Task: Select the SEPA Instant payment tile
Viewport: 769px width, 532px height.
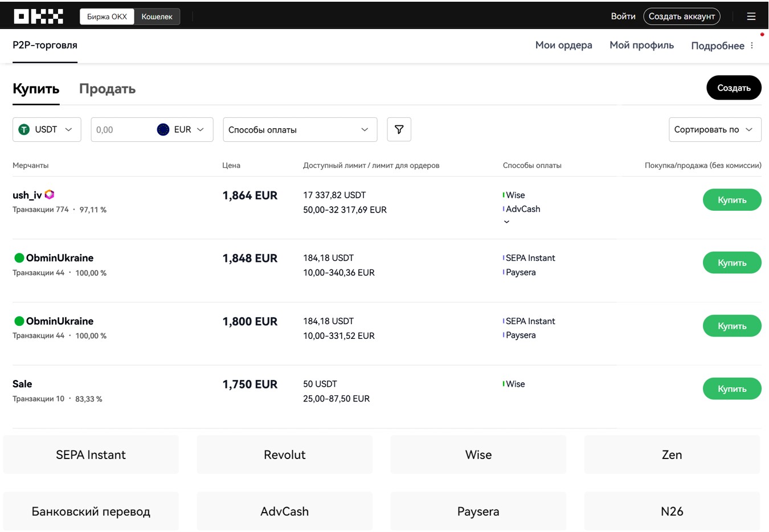Action: [91, 455]
